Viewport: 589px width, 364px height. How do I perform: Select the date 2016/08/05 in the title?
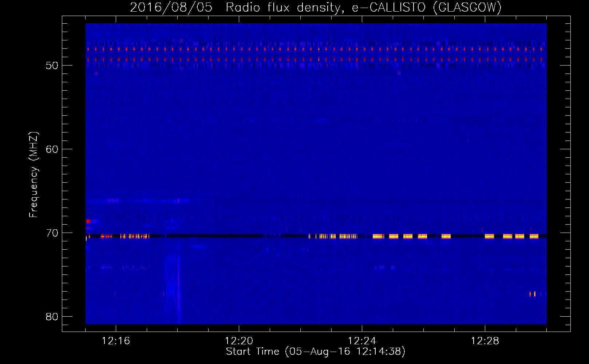171,7
